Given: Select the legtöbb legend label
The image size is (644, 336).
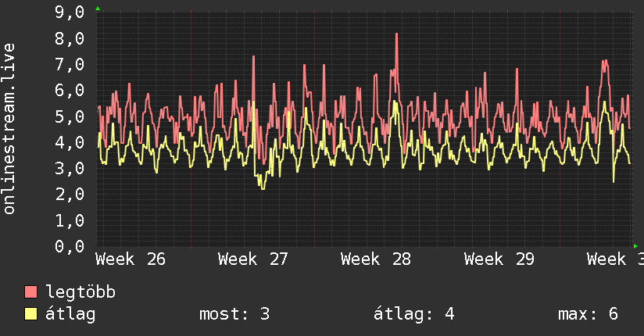Looking at the screenshot, I should (80, 292).
